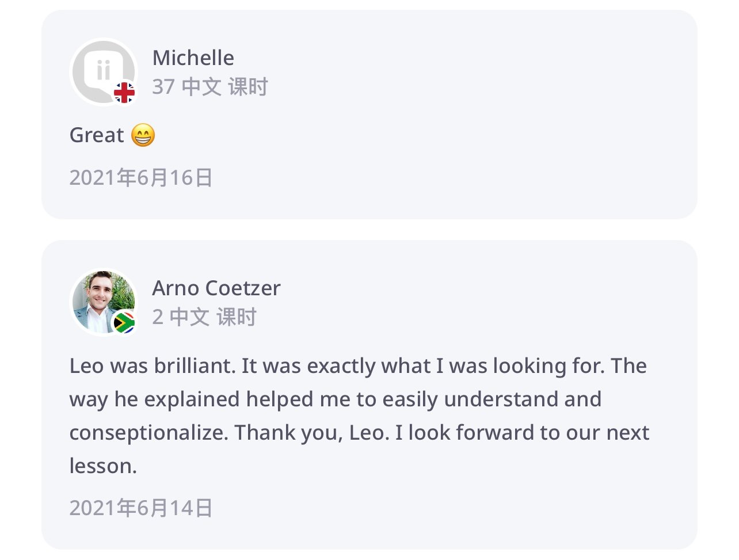
Task: Click the grinning emoji after Great
Action: tap(143, 136)
